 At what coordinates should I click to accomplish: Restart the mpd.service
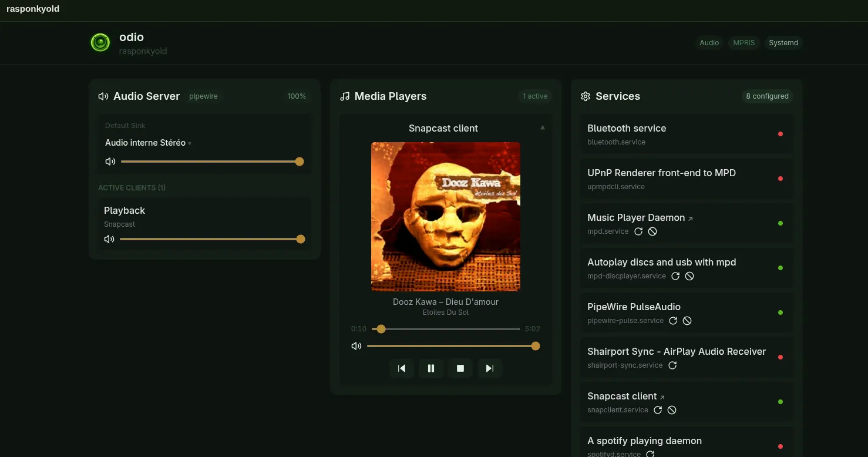click(638, 231)
